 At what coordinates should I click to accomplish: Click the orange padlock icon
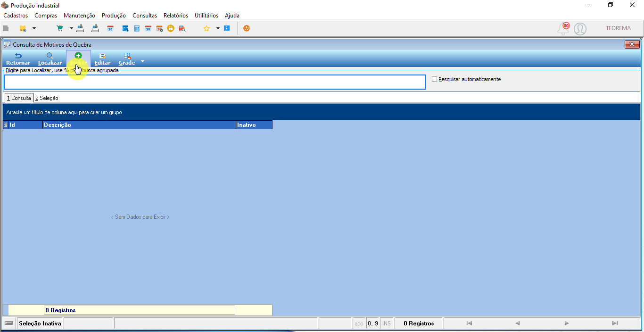pyautogui.click(x=171, y=28)
